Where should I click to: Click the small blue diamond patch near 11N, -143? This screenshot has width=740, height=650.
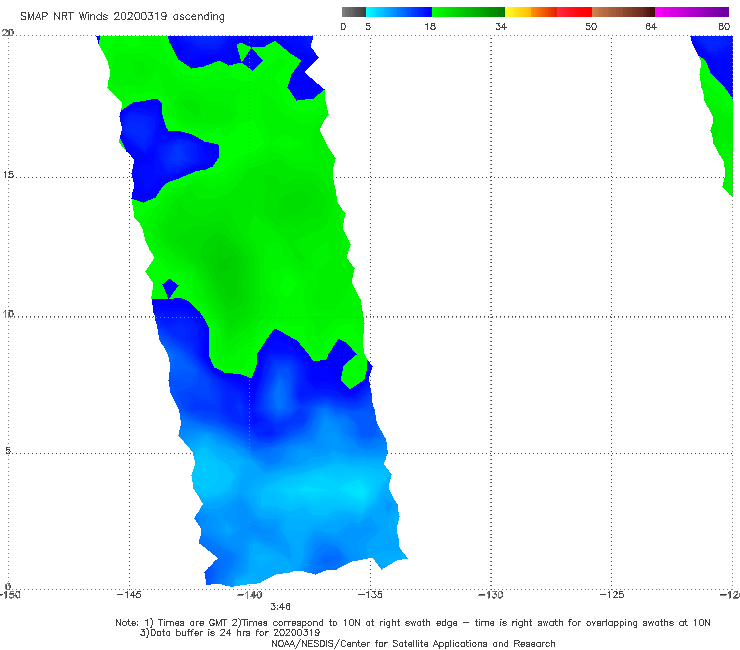pos(170,288)
